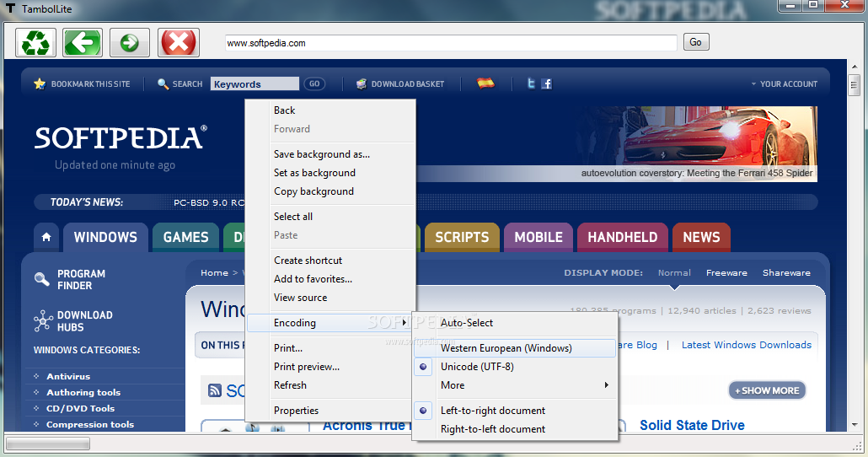
Task: Choose Copy background menu entry
Action: click(x=330, y=191)
